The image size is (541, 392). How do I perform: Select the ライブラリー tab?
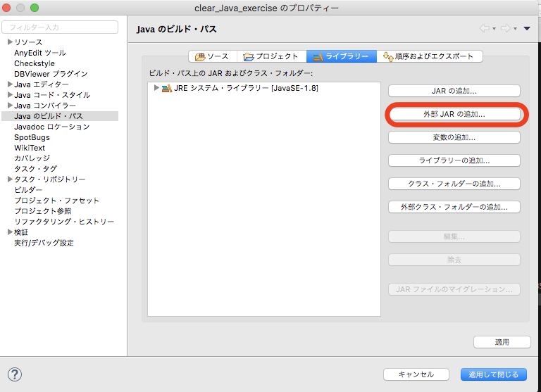pos(342,56)
